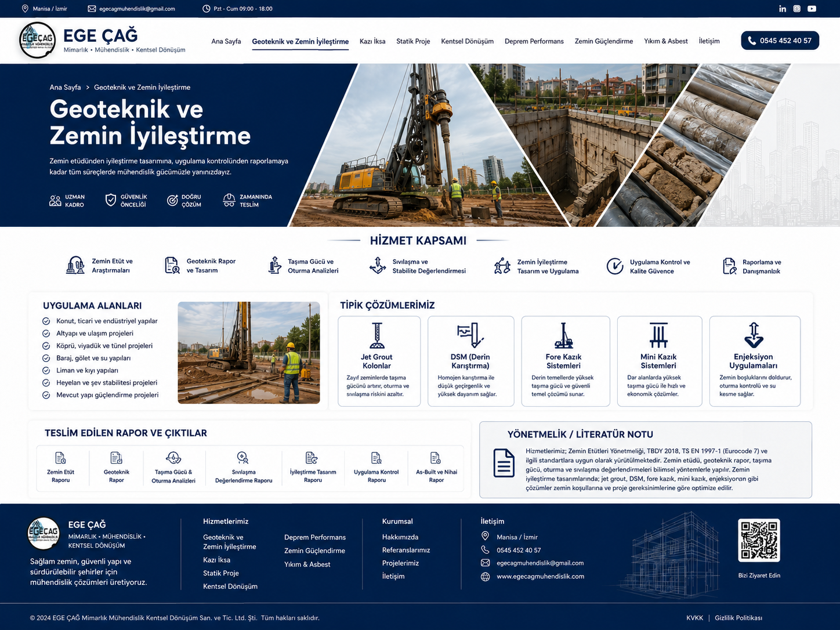The image size is (840, 630).
Task: Click the Enjeksiyon Uygulamaları icon
Action: click(754, 335)
